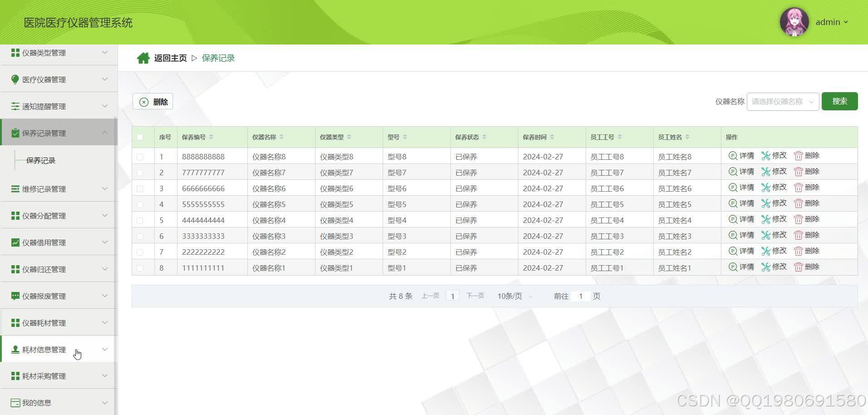Check the checkbox for row 2222222222
868x415 pixels.
coord(140,252)
